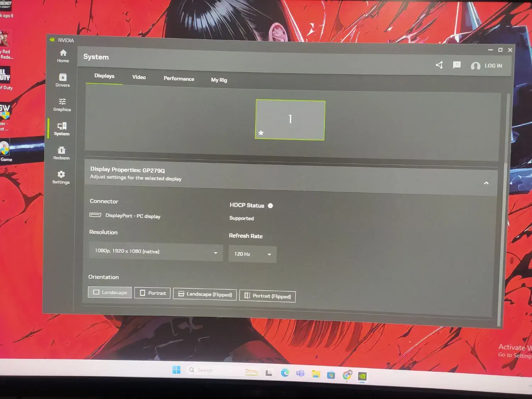Select Portrait orientation
The image size is (532, 399).
[153, 293]
